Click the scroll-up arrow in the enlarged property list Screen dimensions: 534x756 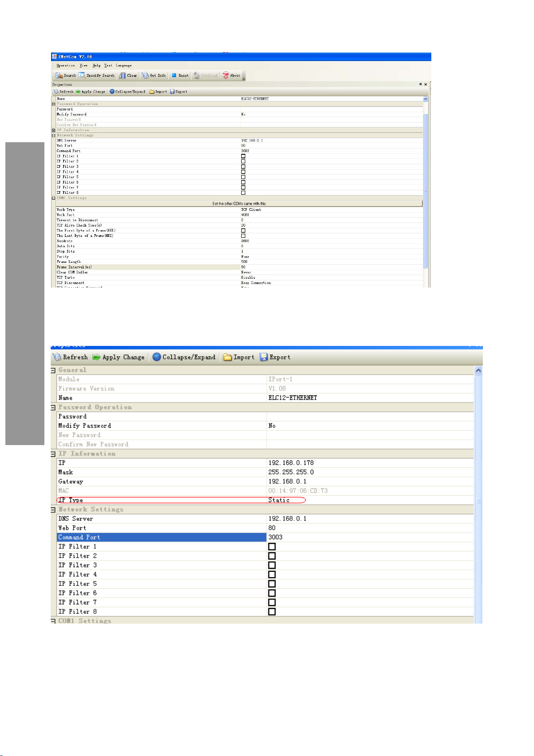(x=478, y=371)
